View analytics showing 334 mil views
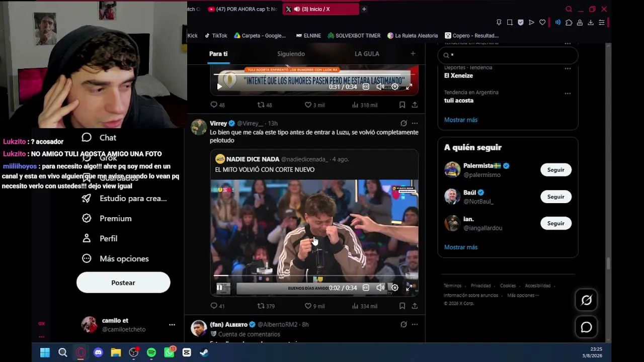644x362 pixels. pyautogui.click(x=364, y=306)
